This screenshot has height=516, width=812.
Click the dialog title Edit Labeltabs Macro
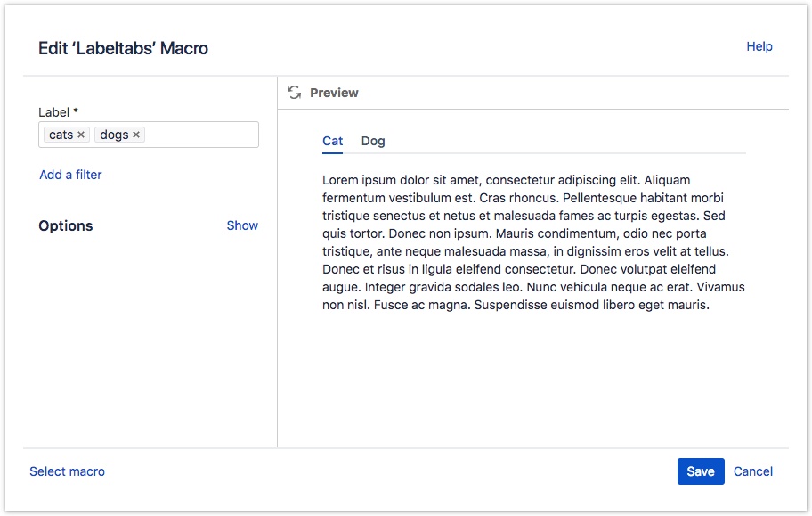click(x=122, y=47)
